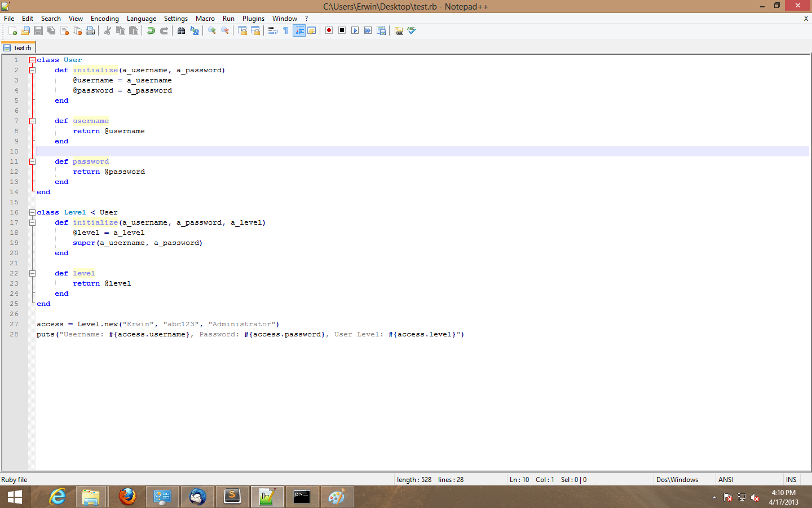Create a new file with the New toolbar icon
The width and height of the screenshot is (812, 508).
pyautogui.click(x=12, y=30)
